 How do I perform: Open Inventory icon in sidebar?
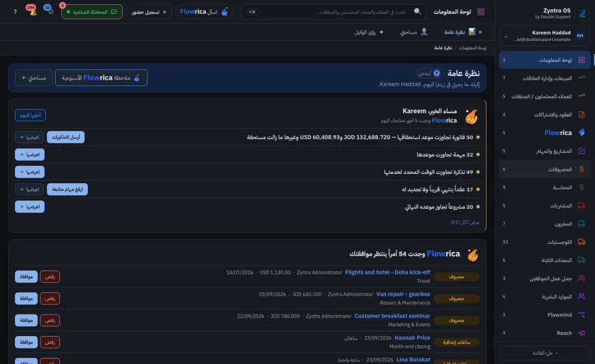pyautogui.click(x=581, y=223)
